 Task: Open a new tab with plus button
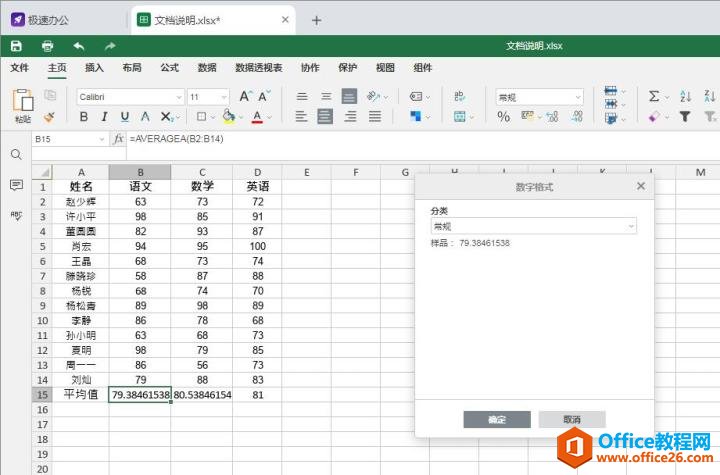[x=316, y=20]
